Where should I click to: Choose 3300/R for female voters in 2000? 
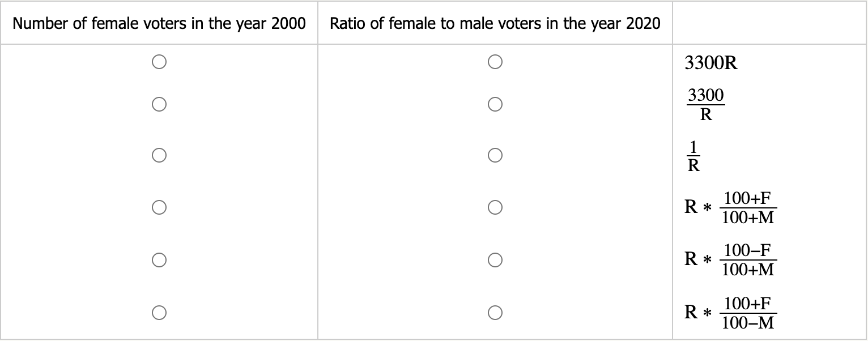click(159, 104)
